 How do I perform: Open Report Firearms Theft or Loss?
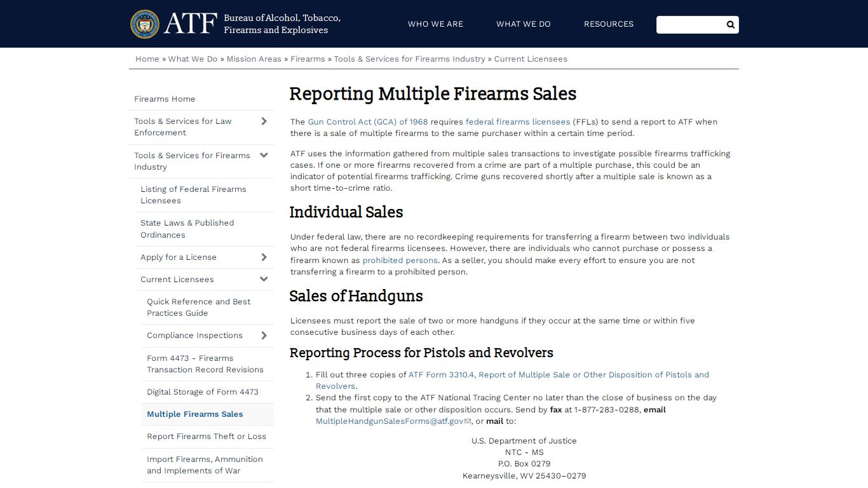[207, 437]
